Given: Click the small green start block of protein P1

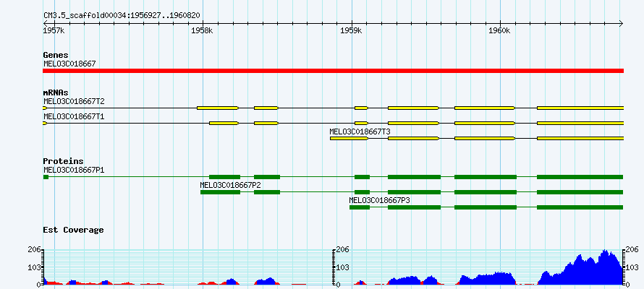Looking at the screenshot, I should pyautogui.click(x=46, y=177).
